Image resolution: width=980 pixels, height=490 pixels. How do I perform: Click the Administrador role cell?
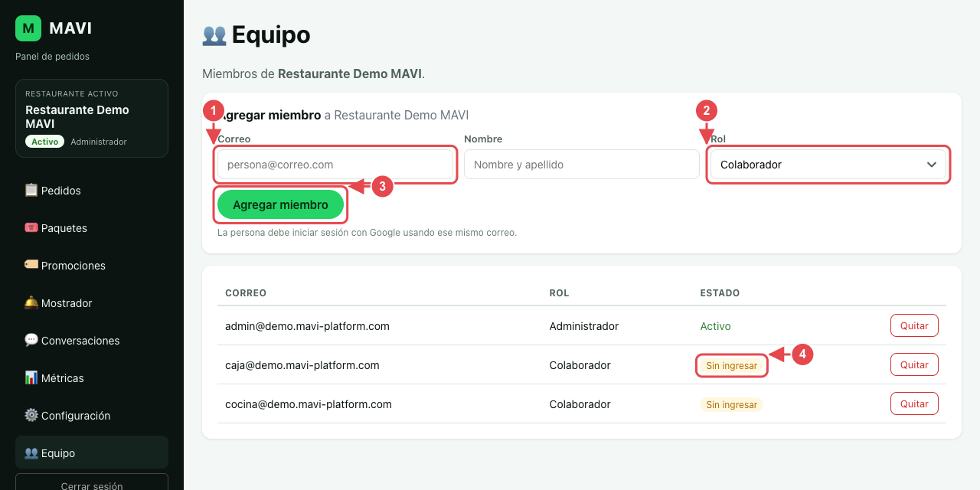584,326
